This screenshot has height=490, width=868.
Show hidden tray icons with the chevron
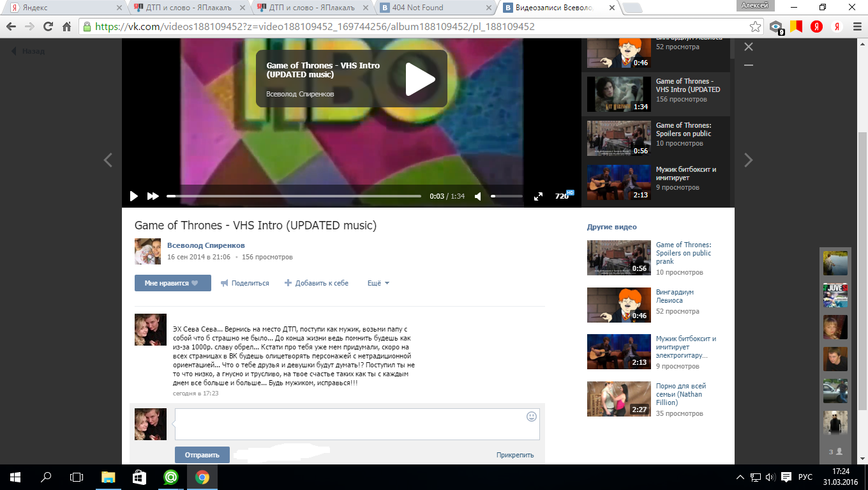[740, 477]
